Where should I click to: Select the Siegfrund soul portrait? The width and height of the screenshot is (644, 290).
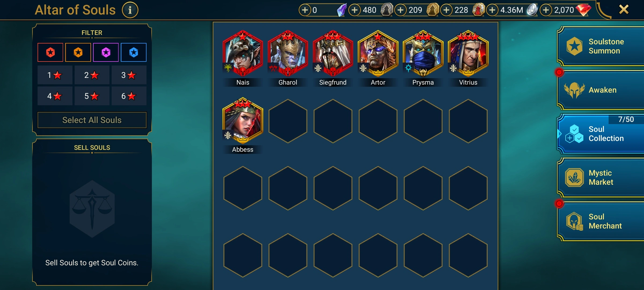333,53
